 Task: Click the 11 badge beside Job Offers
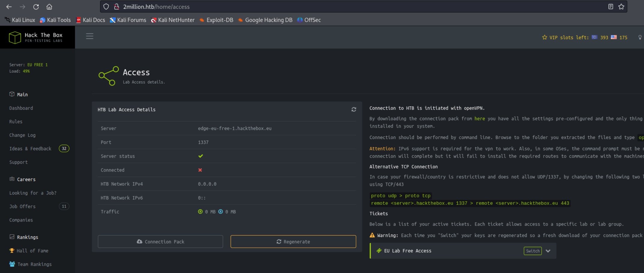tap(64, 206)
